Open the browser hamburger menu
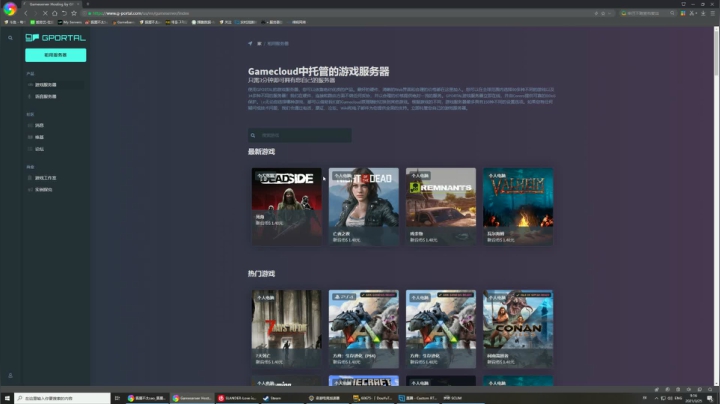This screenshot has width=720, height=404. click(713, 13)
